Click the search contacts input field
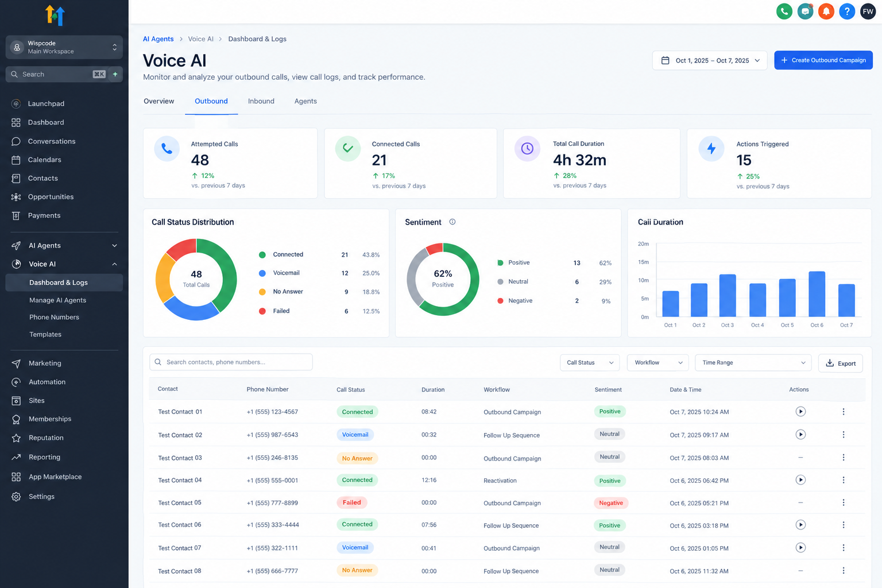 [x=231, y=362]
